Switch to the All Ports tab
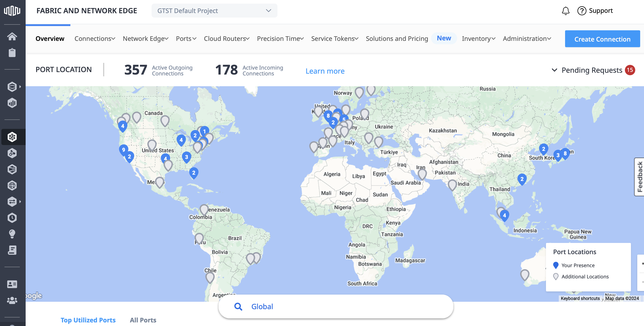The image size is (644, 326). [x=143, y=320]
